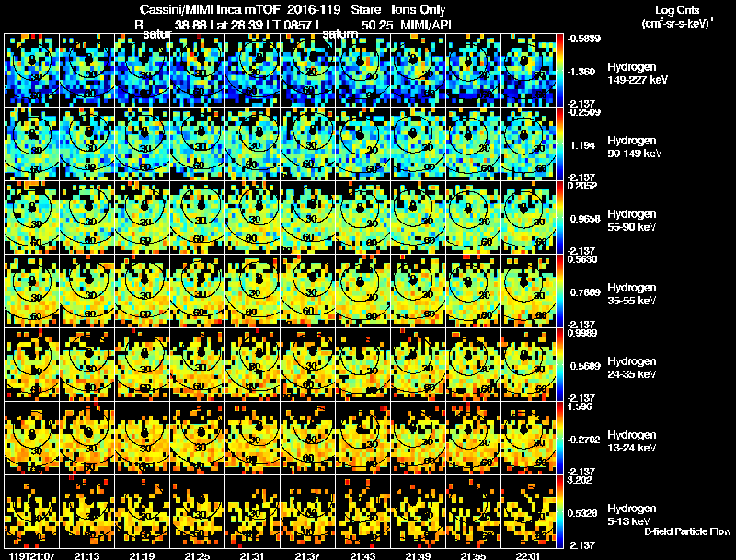Click the 'Ions Only' text in header

(x=419, y=10)
